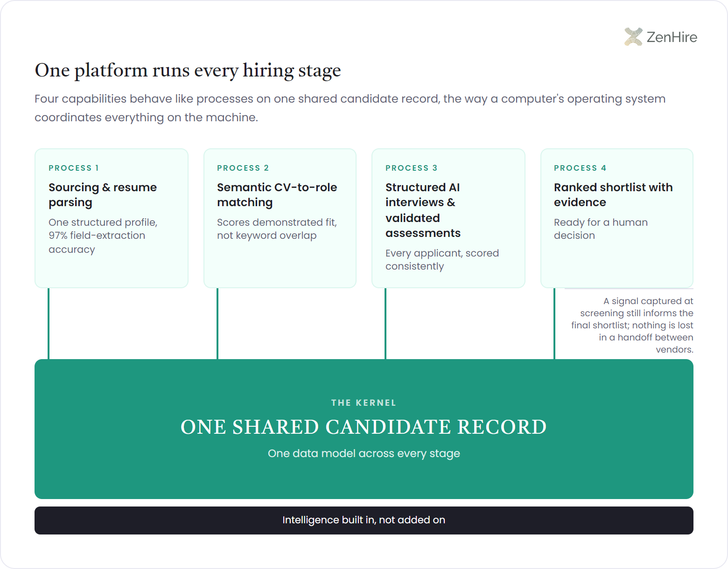Select the Process 1 sourcing card
This screenshot has height=569, width=728.
click(112, 218)
